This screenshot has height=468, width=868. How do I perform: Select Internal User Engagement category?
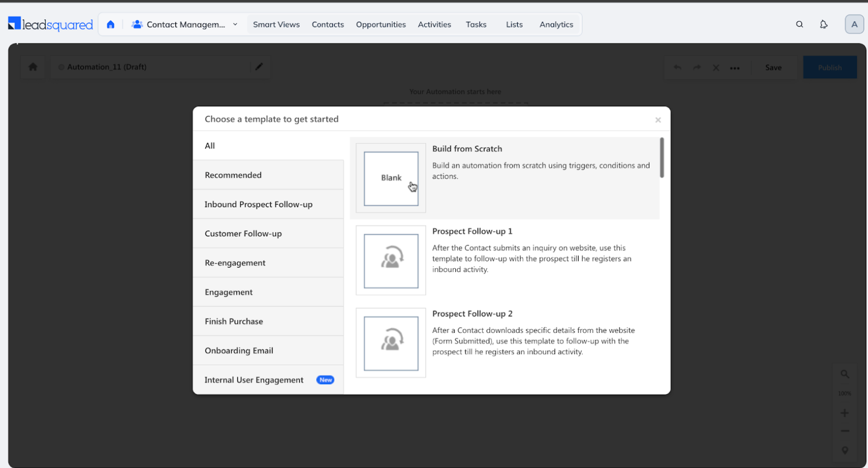click(268, 380)
